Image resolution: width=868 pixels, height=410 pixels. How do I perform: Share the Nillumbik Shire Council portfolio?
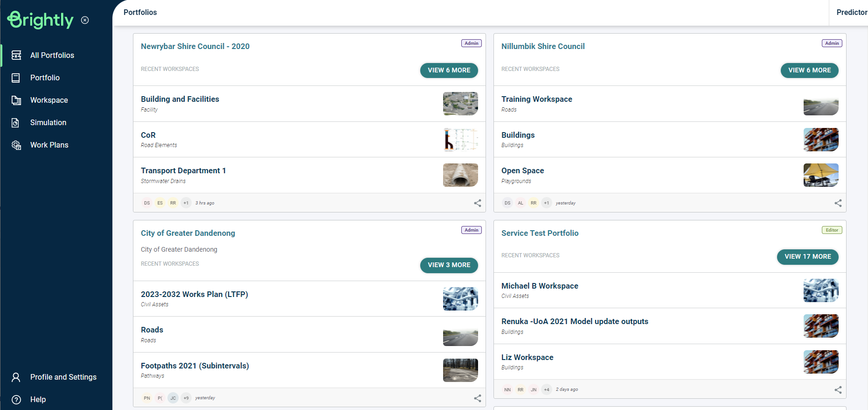[838, 203]
